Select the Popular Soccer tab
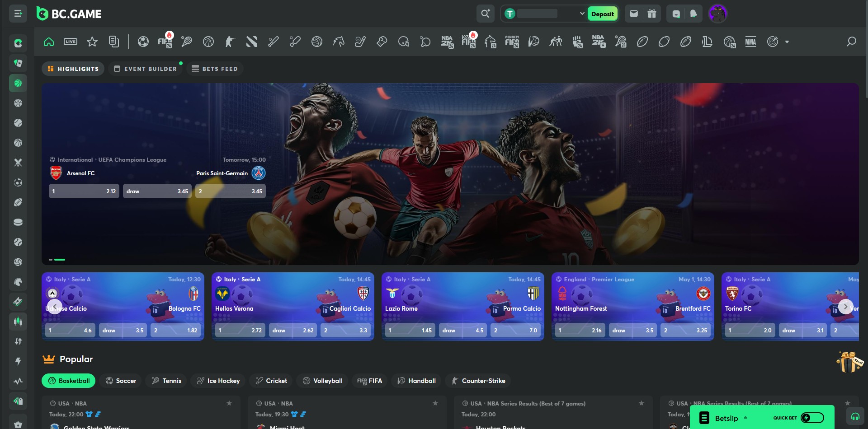This screenshot has width=868, height=429. 121,381
